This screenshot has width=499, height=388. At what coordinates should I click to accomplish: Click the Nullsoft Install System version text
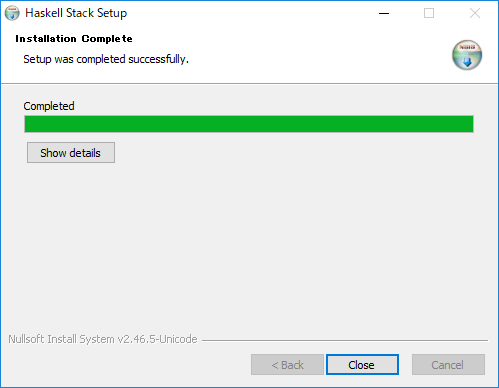tap(103, 339)
